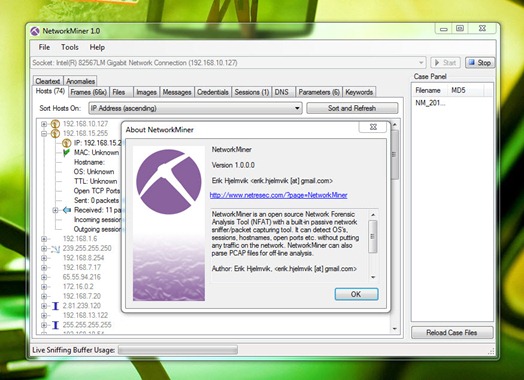Click the NetworkMiner title bar pickaxe icon
The height and width of the screenshot is (380, 524).
pyautogui.click(x=35, y=31)
